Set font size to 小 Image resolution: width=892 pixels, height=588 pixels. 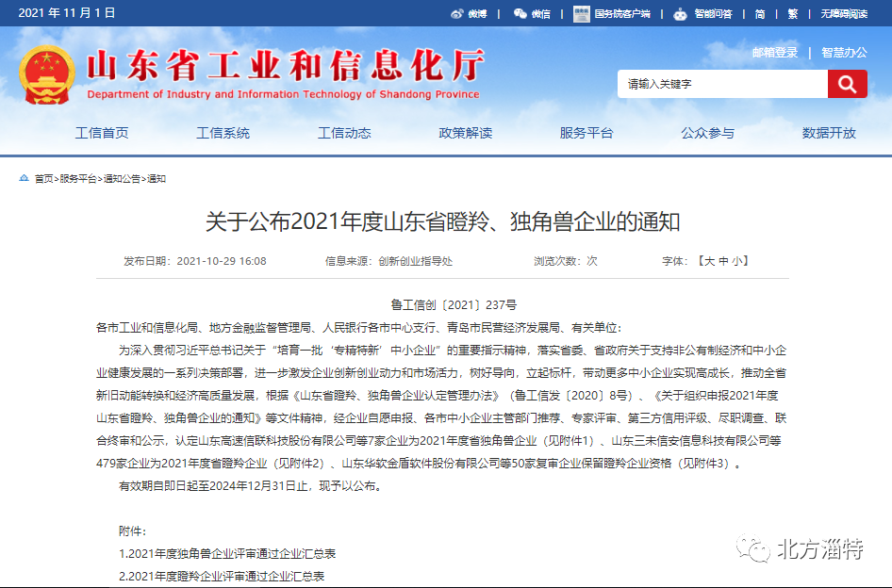click(x=736, y=261)
